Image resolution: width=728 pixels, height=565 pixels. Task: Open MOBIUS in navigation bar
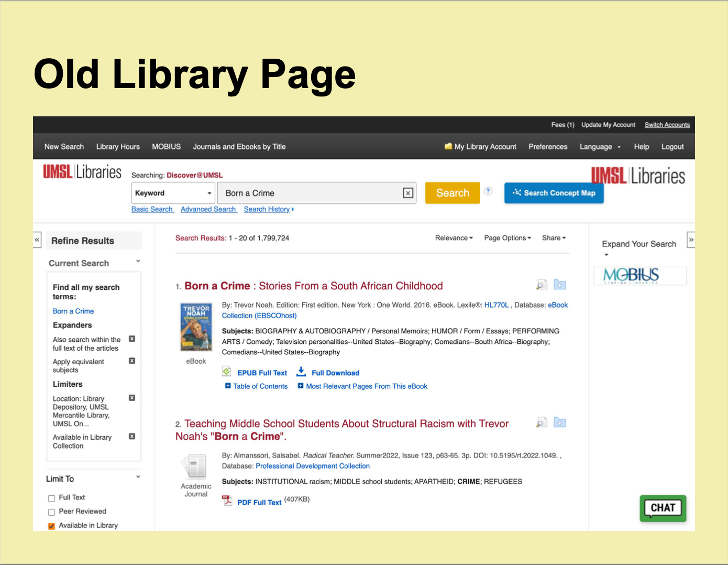[x=167, y=147]
